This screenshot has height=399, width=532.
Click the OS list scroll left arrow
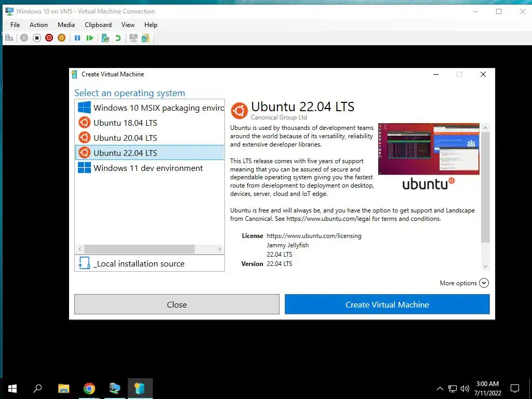[79, 249]
